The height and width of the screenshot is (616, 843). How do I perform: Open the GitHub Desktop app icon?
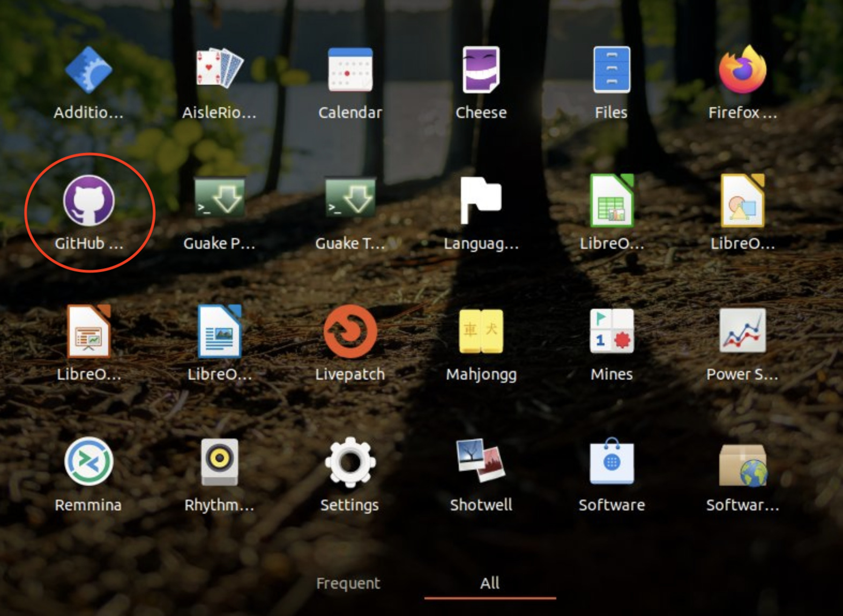[x=88, y=201]
